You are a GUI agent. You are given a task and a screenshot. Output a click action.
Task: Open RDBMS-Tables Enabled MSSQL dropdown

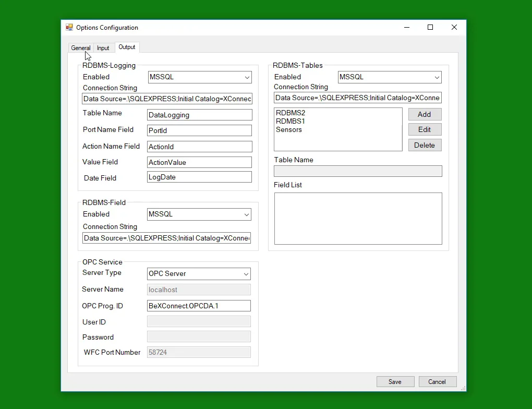point(390,77)
